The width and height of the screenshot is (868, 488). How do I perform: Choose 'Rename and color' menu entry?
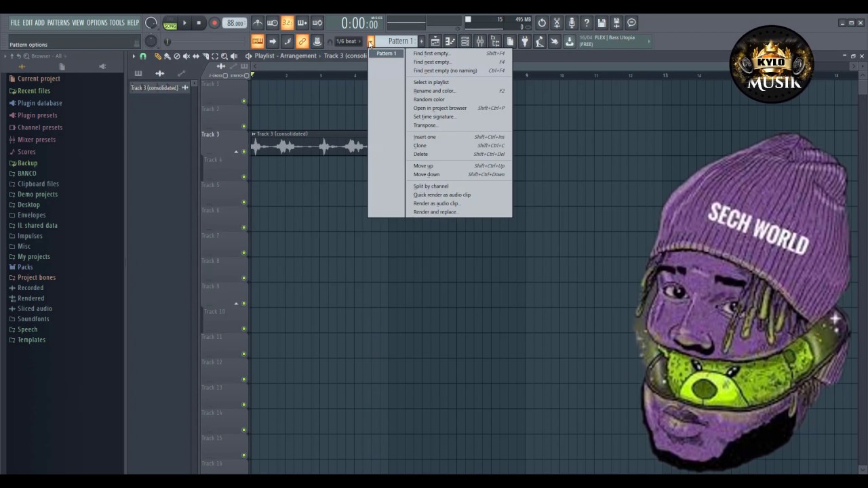458,91
